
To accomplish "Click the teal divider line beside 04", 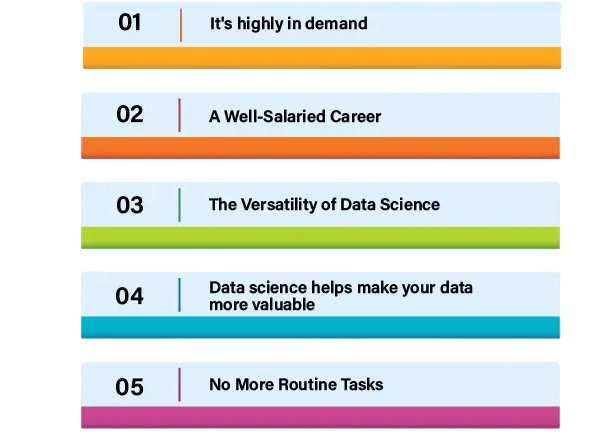I will 179,295.
